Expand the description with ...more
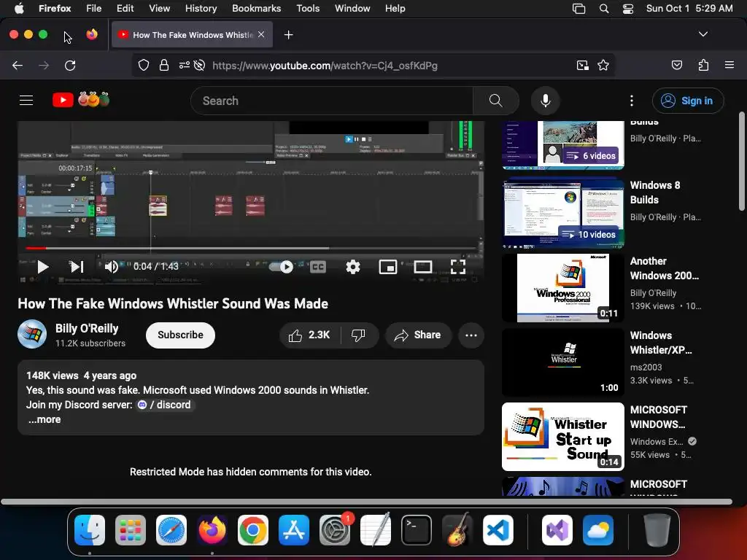The width and height of the screenshot is (747, 560). (44, 419)
